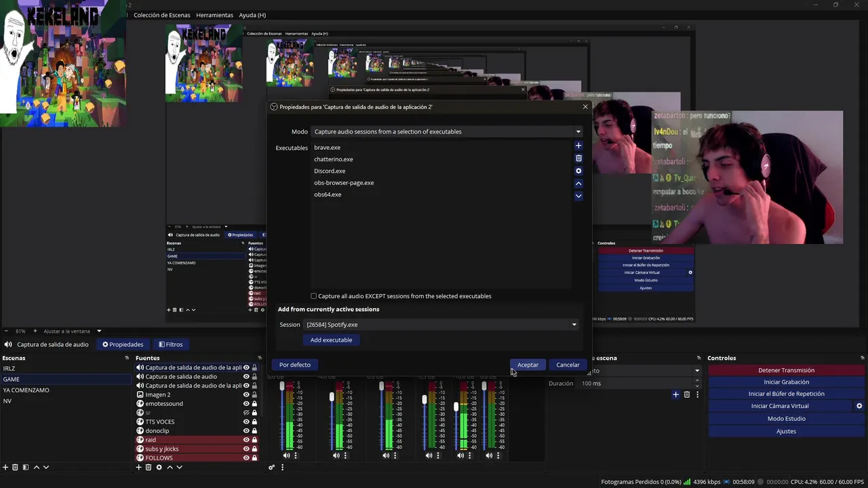The height and width of the screenshot is (488, 868).
Task: Adjust Duración 100 ms stepper
Action: (x=697, y=383)
